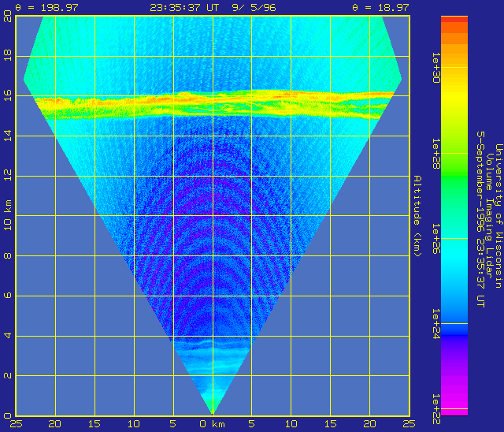Click the 1e+30 colorbar label
504x432 pixels.
point(435,68)
